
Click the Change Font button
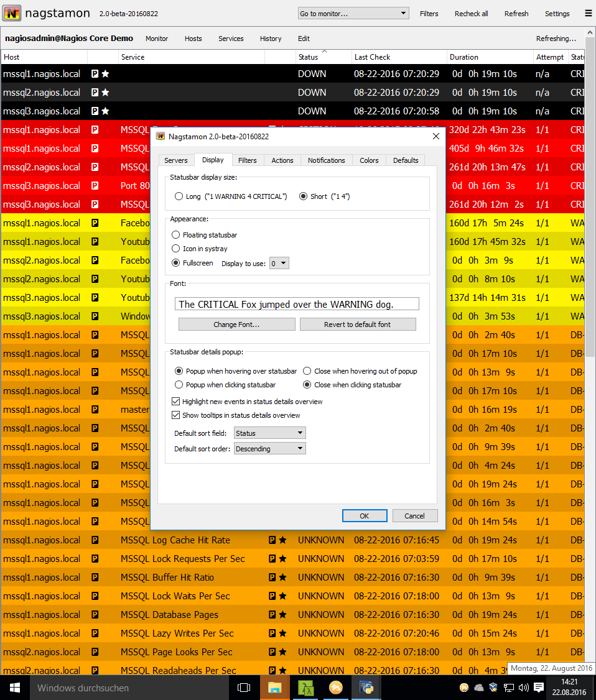pyautogui.click(x=236, y=325)
